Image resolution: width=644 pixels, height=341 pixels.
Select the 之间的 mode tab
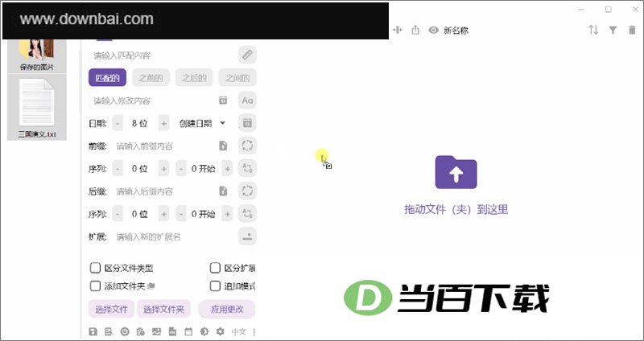point(237,77)
